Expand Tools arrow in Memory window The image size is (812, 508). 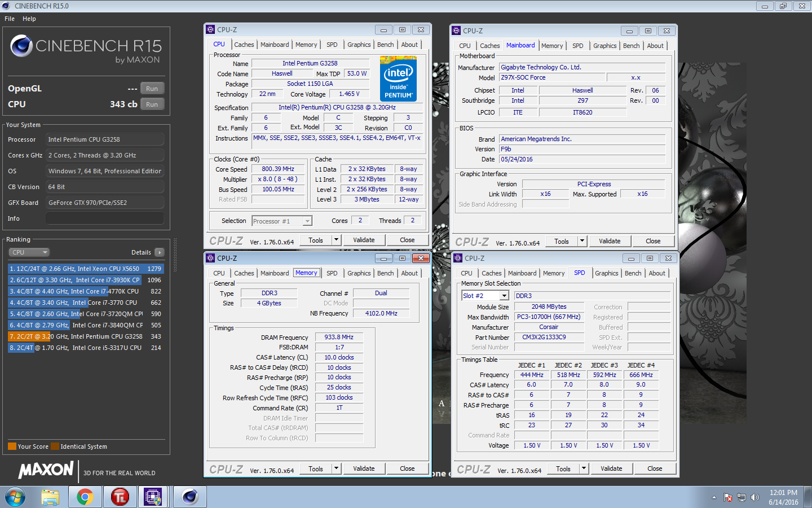pyautogui.click(x=336, y=468)
